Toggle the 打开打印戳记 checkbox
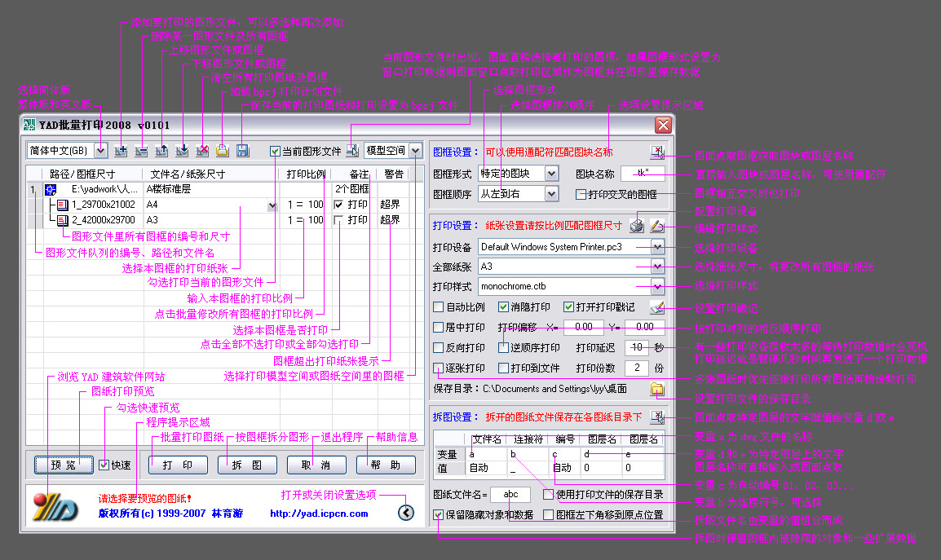941x560 pixels. pos(568,307)
